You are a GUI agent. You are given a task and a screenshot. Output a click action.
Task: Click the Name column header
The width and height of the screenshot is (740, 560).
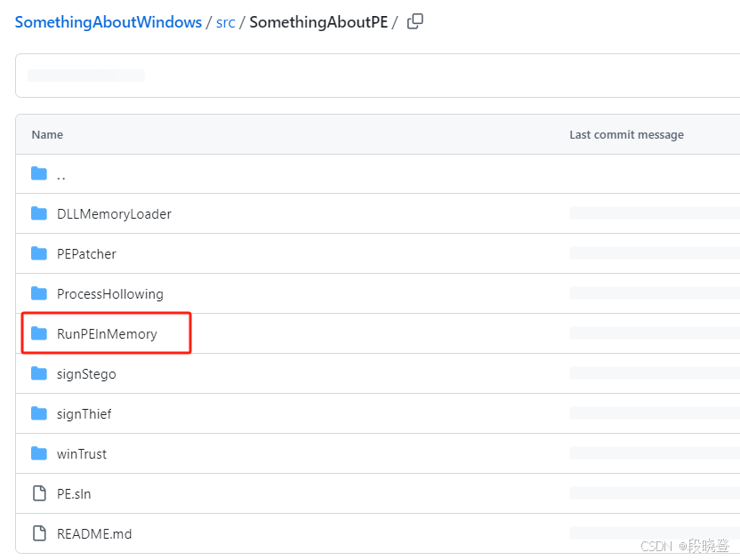tap(47, 134)
